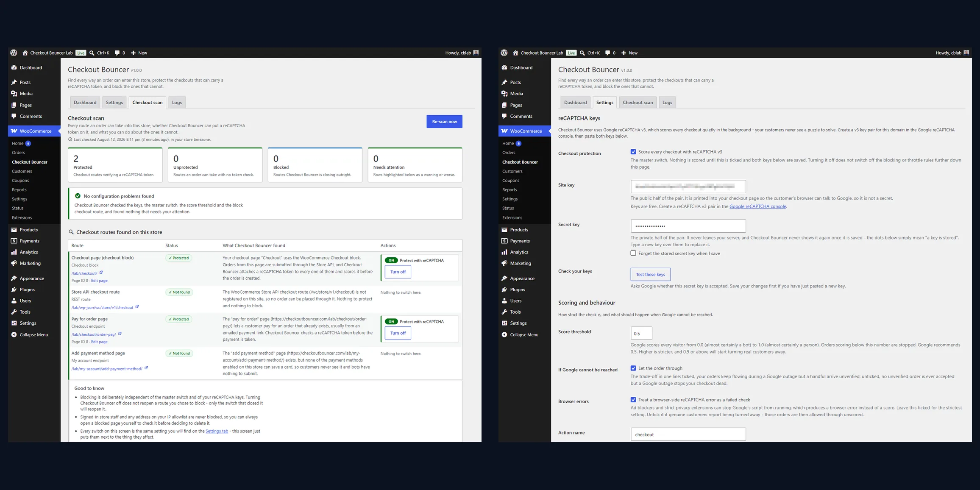Open Tools wrench icon in right sidebar
Image resolution: width=980 pixels, height=490 pixels.
tap(504, 312)
